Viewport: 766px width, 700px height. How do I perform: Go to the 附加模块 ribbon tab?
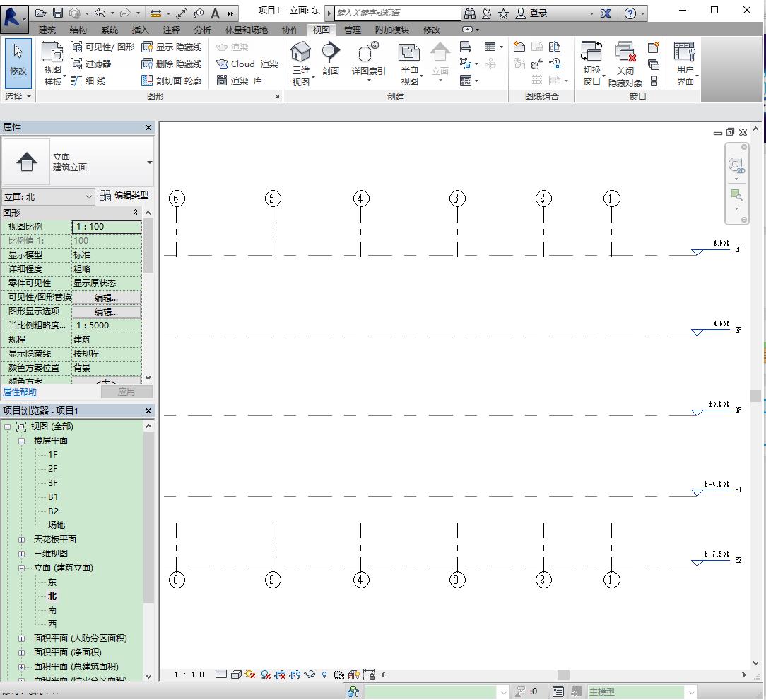pos(391,30)
